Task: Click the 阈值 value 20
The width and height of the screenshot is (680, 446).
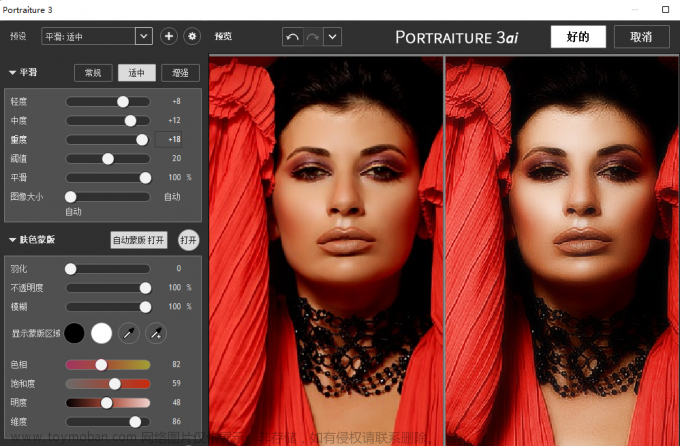Action: click(177, 158)
